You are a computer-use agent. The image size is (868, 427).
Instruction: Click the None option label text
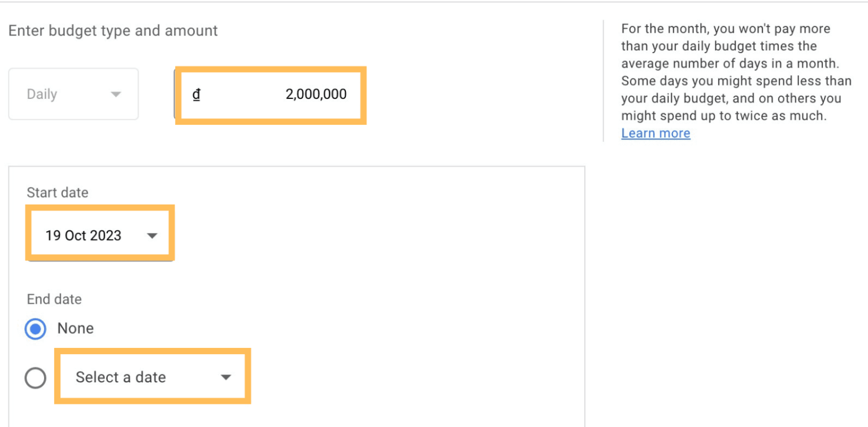pyautogui.click(x=75, y=329)
